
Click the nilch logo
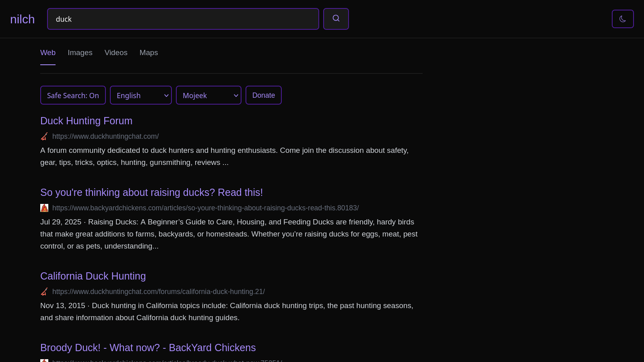click(23, 19)
